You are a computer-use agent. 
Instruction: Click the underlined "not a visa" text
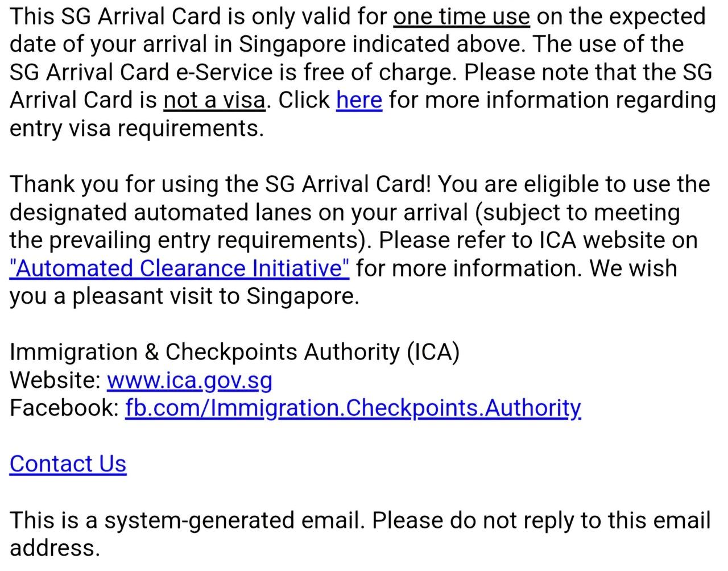214,100
